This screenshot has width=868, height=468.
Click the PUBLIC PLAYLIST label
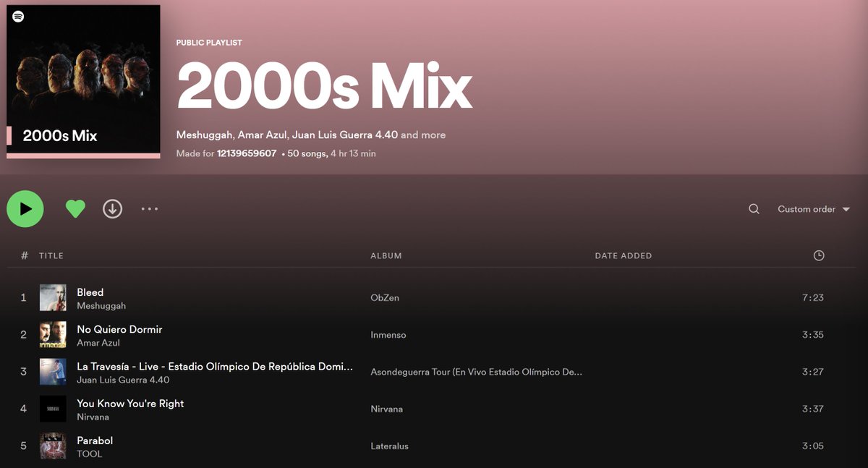(209, 43)
